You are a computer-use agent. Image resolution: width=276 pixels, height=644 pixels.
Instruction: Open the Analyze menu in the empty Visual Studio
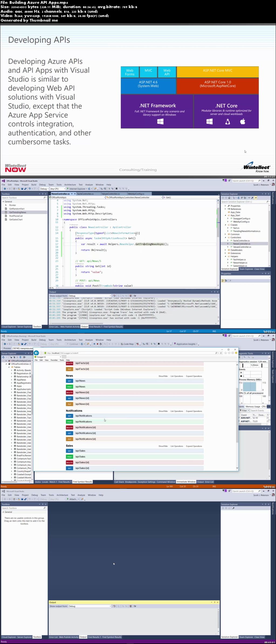[81, 495]
